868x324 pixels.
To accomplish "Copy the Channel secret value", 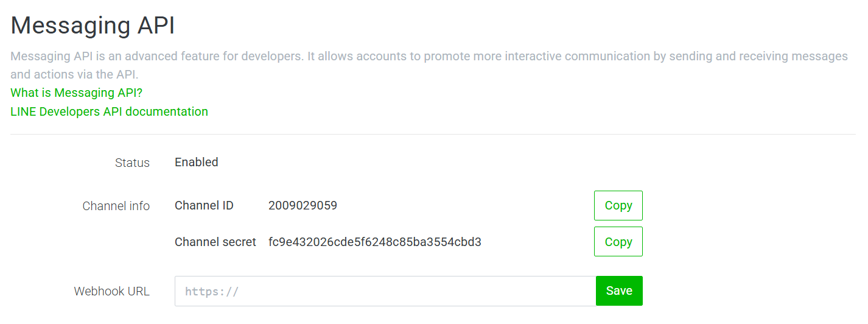I will tap(618, 242).
